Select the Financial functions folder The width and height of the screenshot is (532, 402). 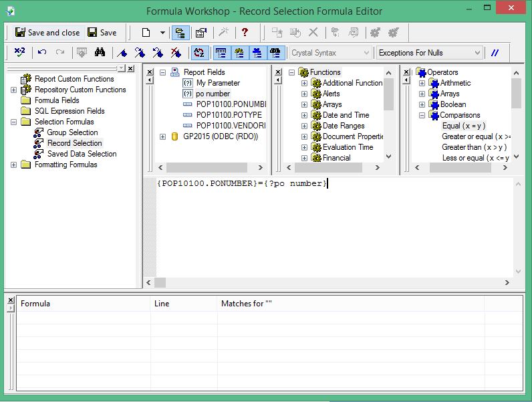pos(337,158)
